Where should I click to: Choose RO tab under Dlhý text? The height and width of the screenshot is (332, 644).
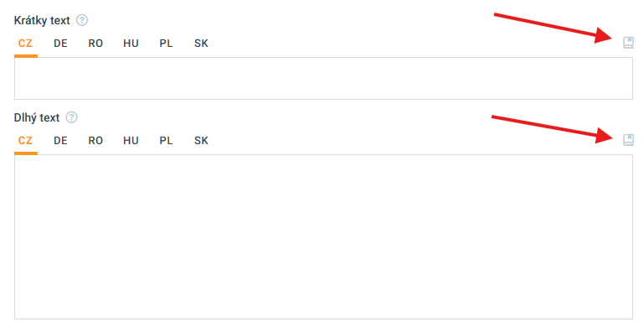coord(95,141)
